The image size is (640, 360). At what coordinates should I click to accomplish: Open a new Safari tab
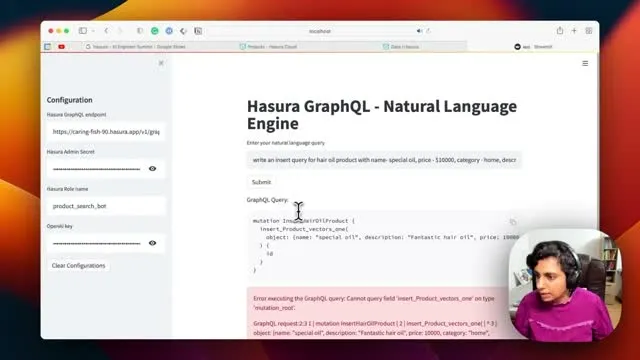click(574, 31)
